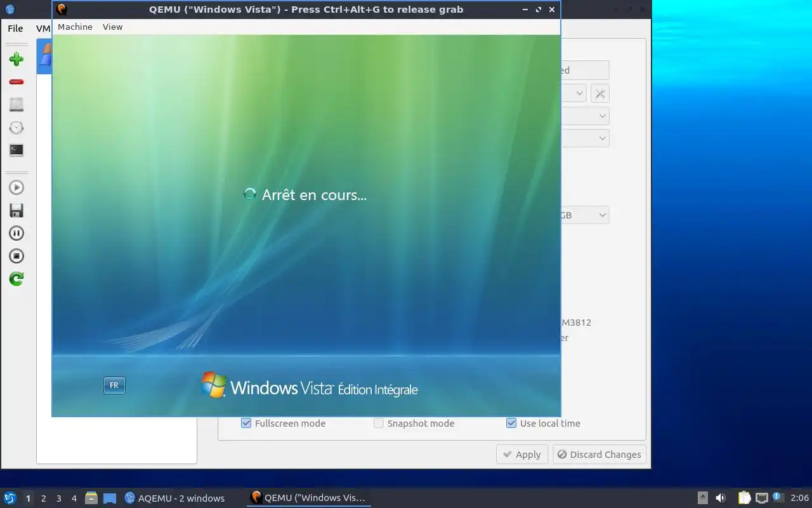Switch to workspace 3

[x=58, y=498]
